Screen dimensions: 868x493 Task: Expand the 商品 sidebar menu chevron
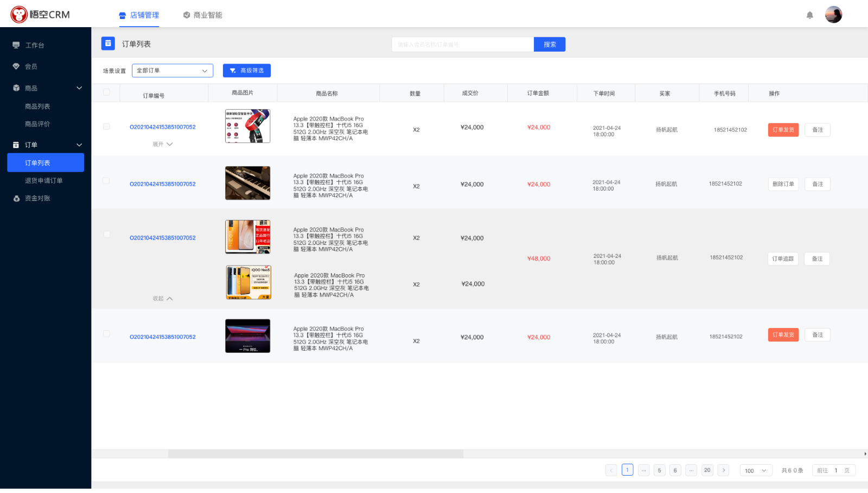(79, 88)
